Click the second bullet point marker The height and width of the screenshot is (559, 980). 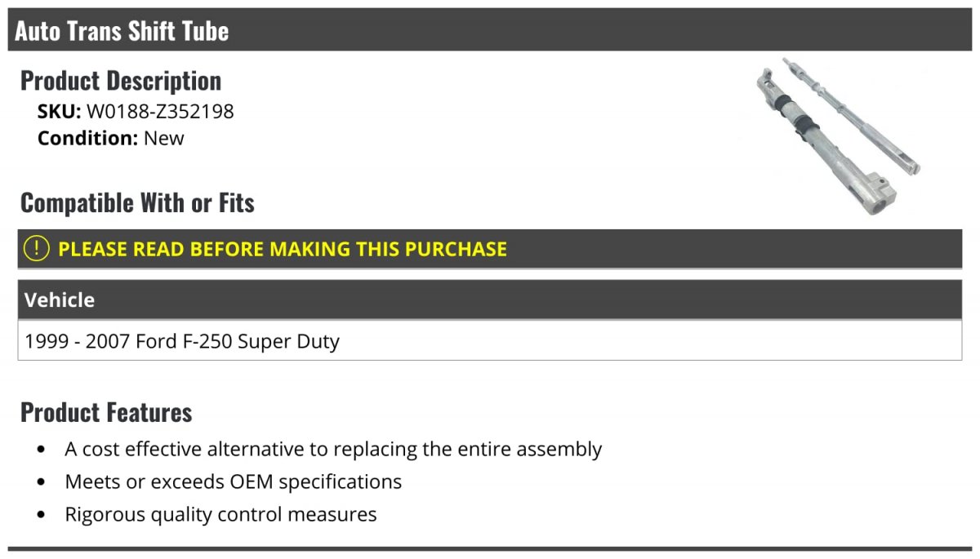[42, 482]
